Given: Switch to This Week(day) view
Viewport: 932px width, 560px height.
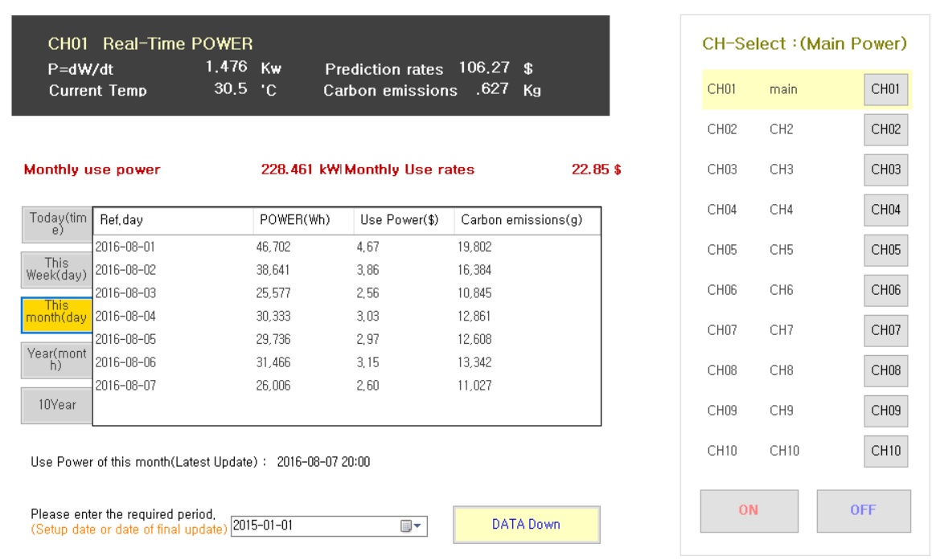Looking at the screenshot, I should pos(57,269).
